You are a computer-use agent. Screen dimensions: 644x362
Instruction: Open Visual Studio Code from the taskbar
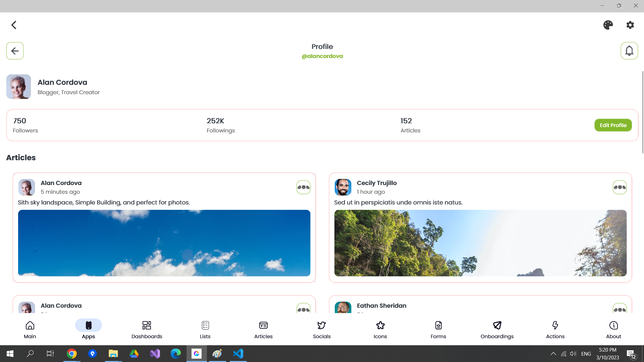point(238,354)
